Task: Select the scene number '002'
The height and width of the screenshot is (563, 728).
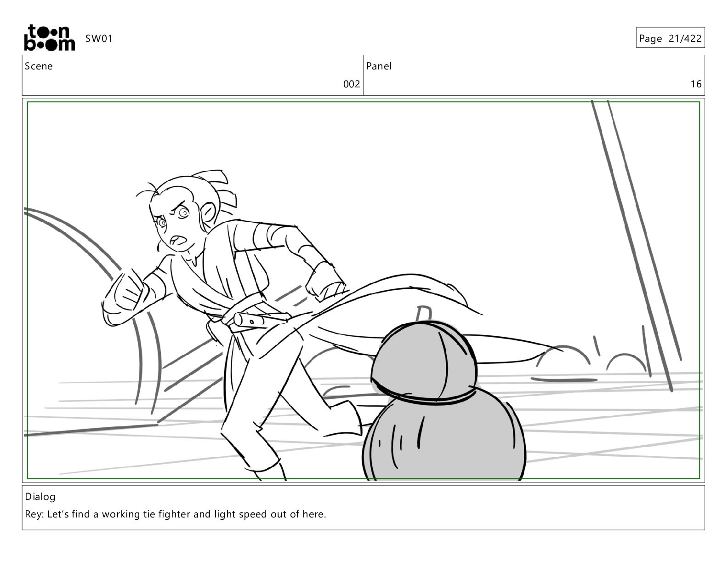Action: (352, 84)
